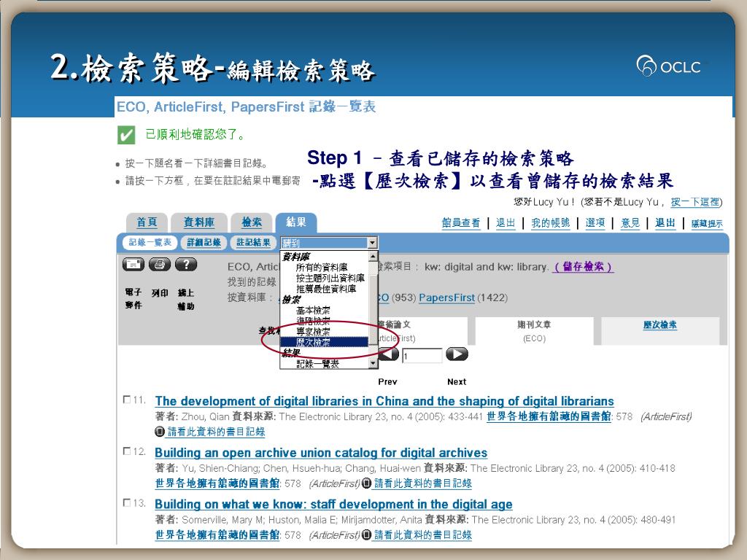747x560 pixels.
Task: Go to the Next page arrow
Action: click(x=457, y=354)
